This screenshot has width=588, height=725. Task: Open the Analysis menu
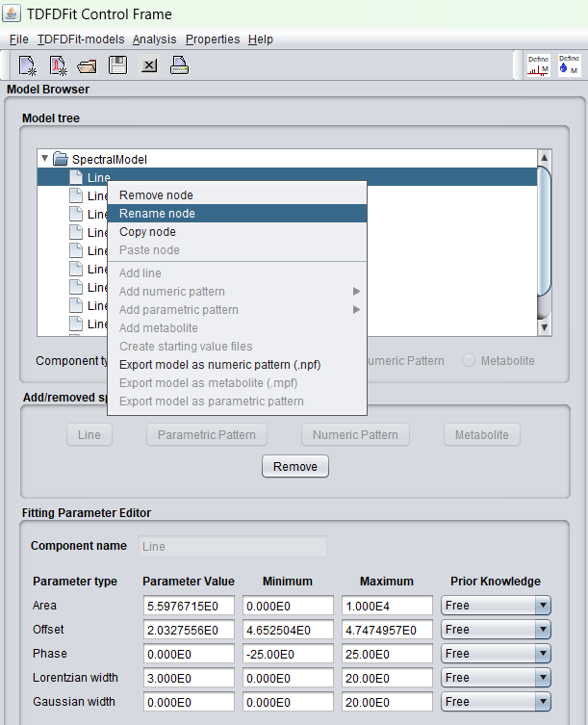pos(154,39)
